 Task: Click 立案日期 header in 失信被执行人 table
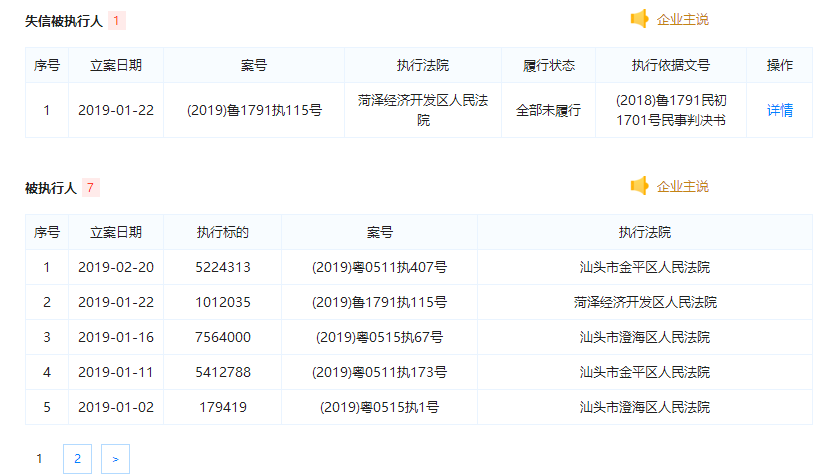coord(116,65)
